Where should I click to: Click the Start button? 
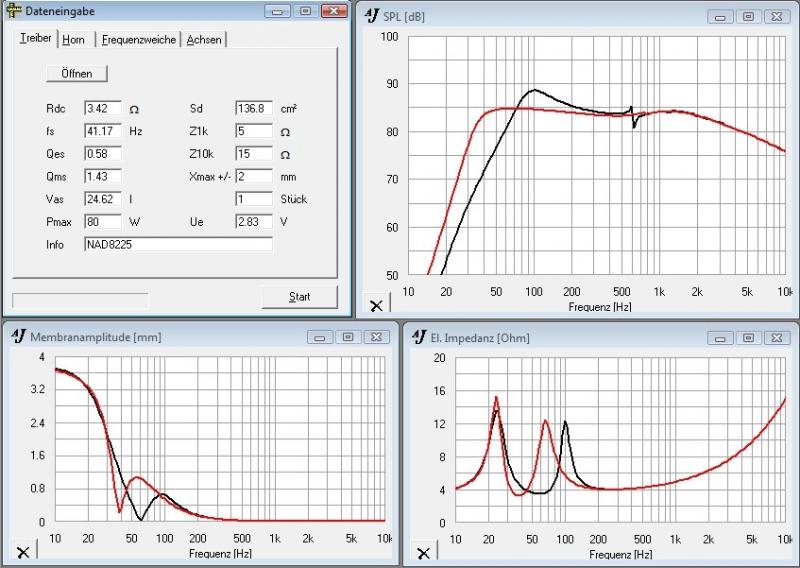tap(299, 297)
